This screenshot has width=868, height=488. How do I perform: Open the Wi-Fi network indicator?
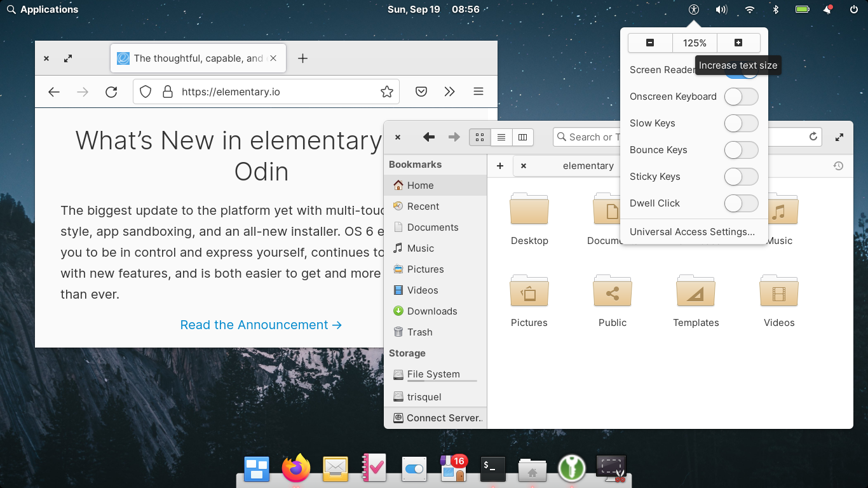(x=750, y=10)
